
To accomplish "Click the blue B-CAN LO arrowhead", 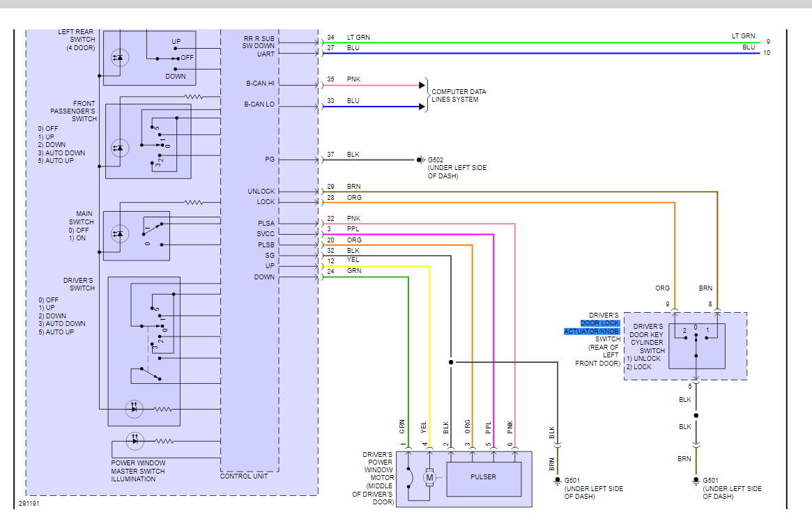I will point(422,107).
